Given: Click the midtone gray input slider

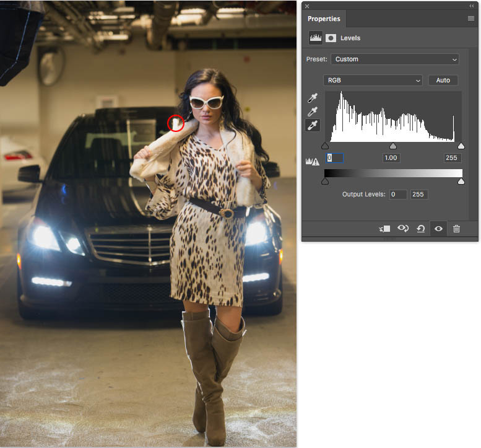Looking at the screenshot, I should (x=392, y=146).
